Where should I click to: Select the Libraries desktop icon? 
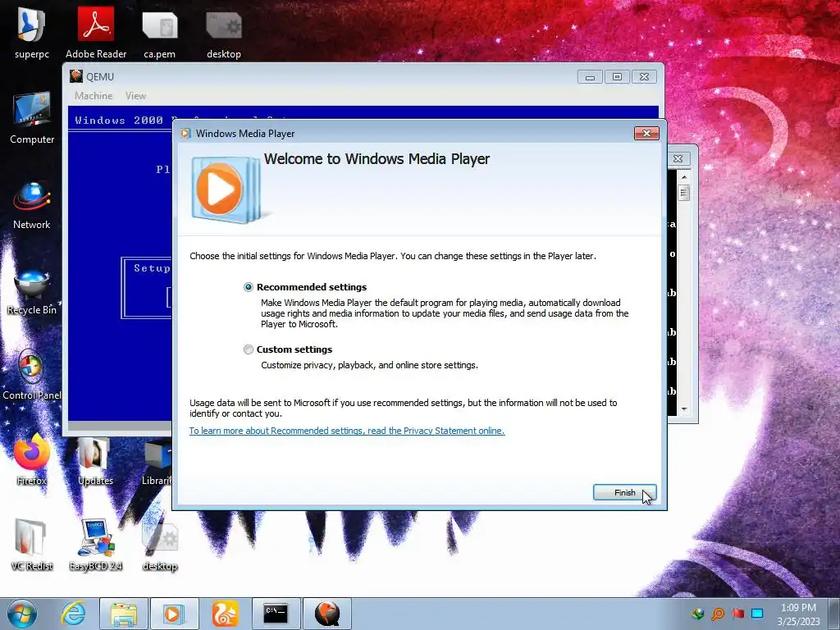[157, 462]
